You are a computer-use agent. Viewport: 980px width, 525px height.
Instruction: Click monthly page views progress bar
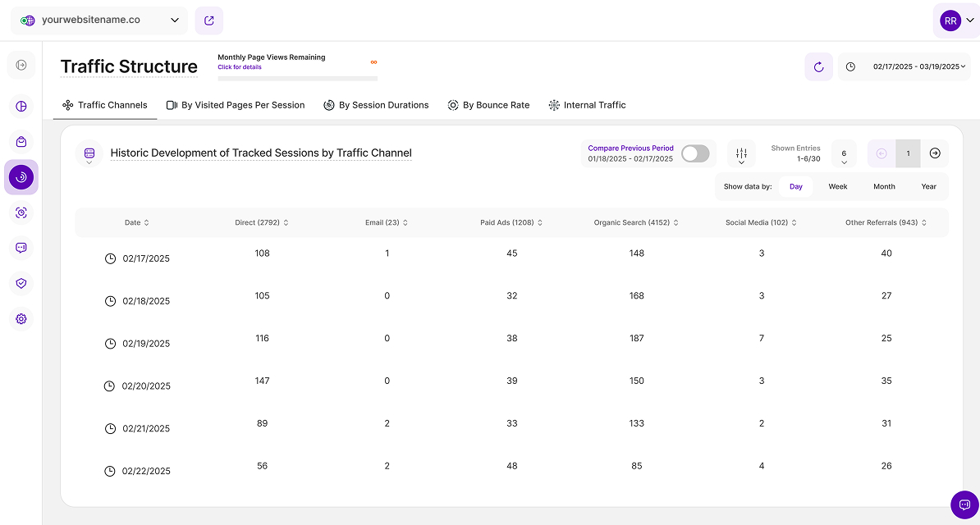(297, 79)
